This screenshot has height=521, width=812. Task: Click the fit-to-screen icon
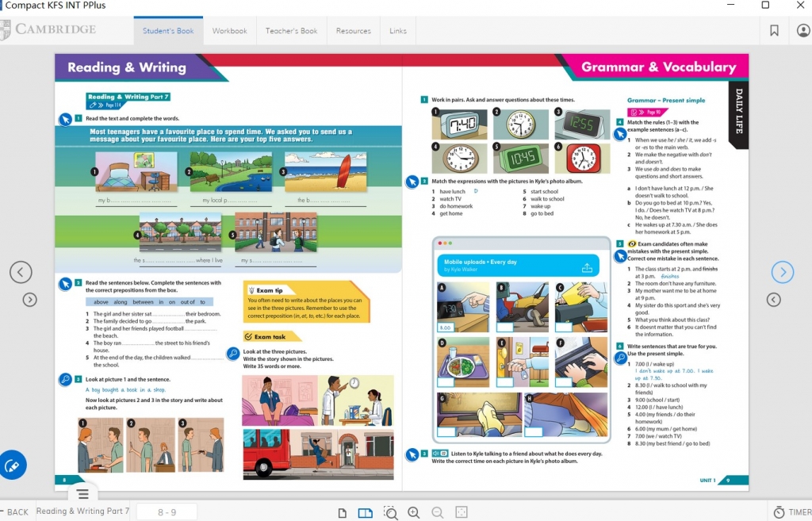coord(462,512)
